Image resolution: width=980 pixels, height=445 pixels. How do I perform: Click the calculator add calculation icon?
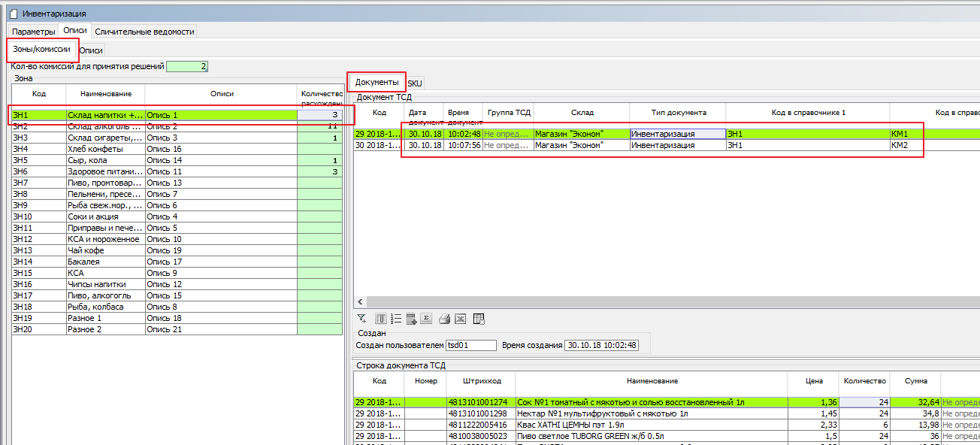pos(411,319)
